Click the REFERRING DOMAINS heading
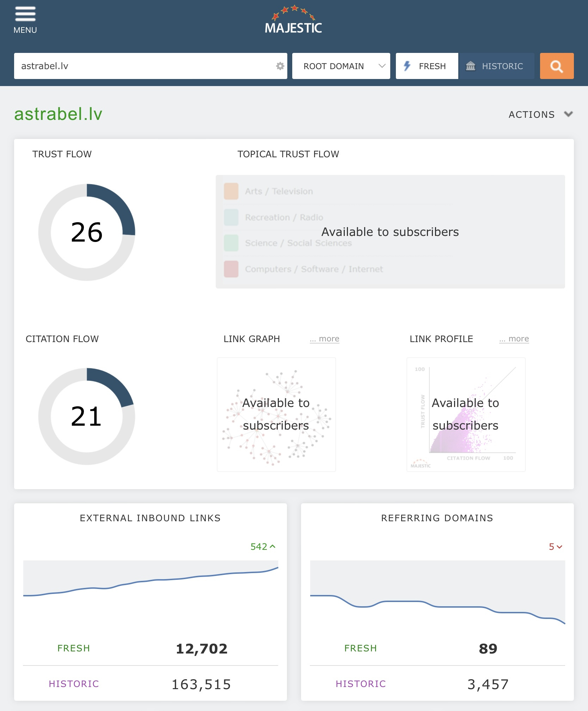 tap(437, 518)
